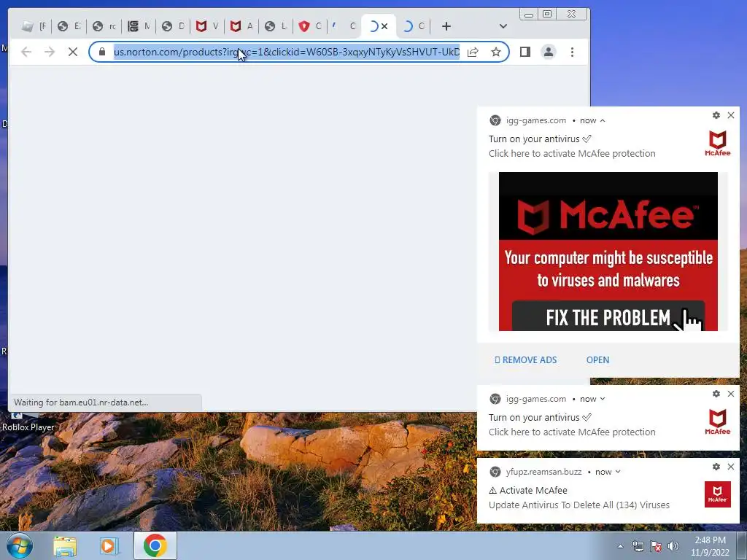Click the norton.com URL address bar
747x560 pixels.
[286, 52]
